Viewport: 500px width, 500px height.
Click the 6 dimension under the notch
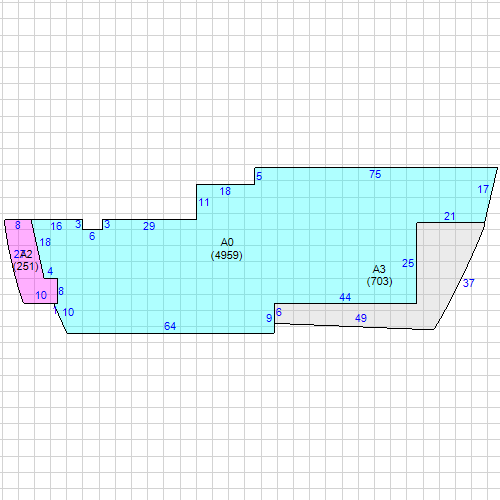pyautogui.click(x=92, y=236)
